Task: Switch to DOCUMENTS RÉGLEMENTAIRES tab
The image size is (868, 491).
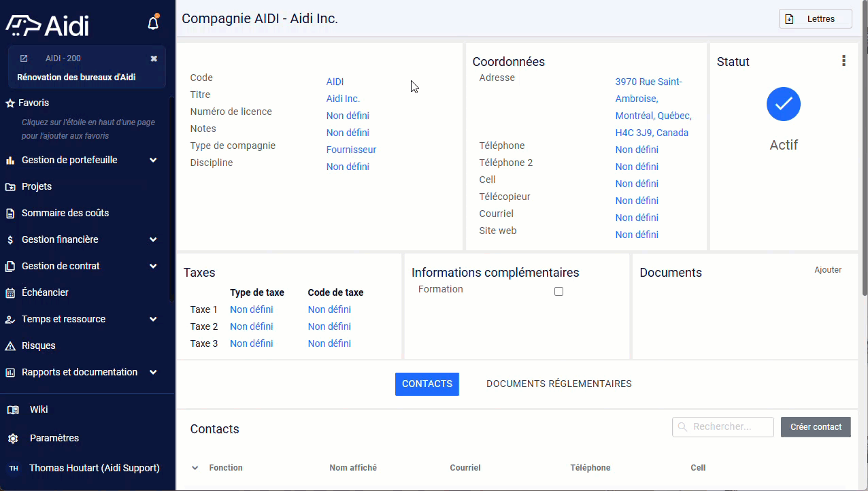Action: (559, 384)
